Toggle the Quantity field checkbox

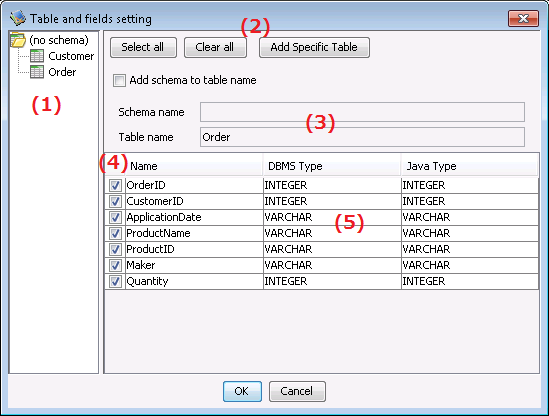point(115,281)
